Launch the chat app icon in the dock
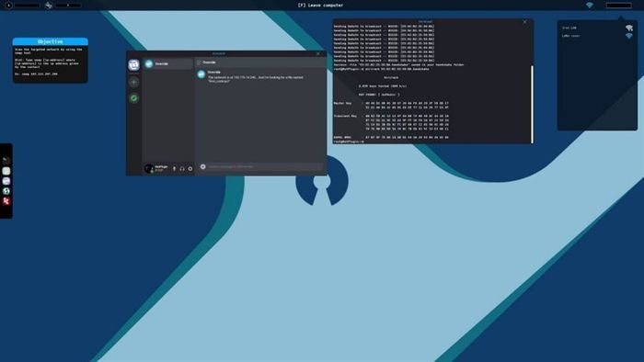Image resolution: width=644 pixels, height=362 pixels. (x=6, y=181)
